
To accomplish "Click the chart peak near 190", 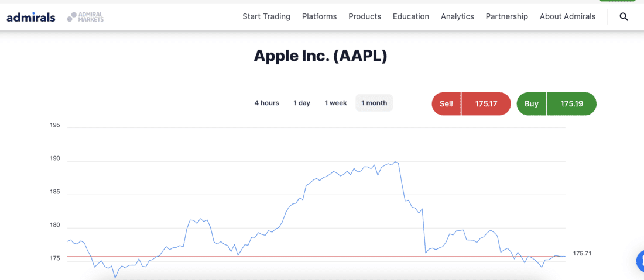I will 395,162.
